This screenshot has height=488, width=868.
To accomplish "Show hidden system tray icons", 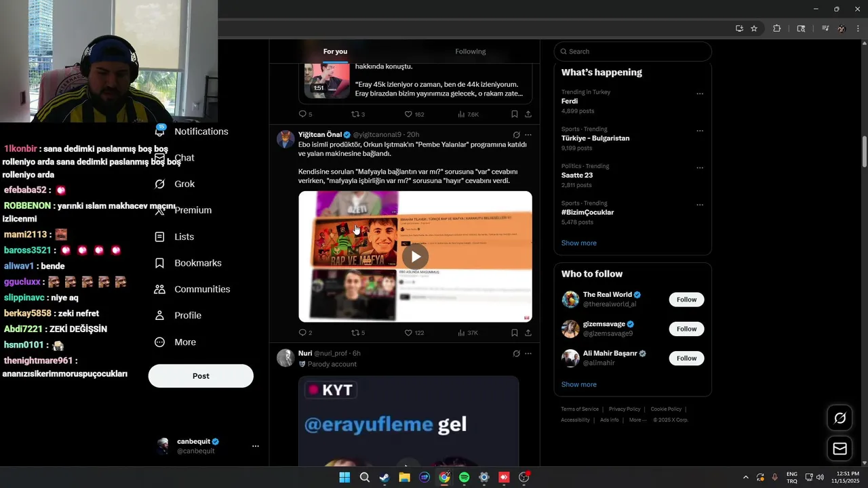I will coord(746,477).
